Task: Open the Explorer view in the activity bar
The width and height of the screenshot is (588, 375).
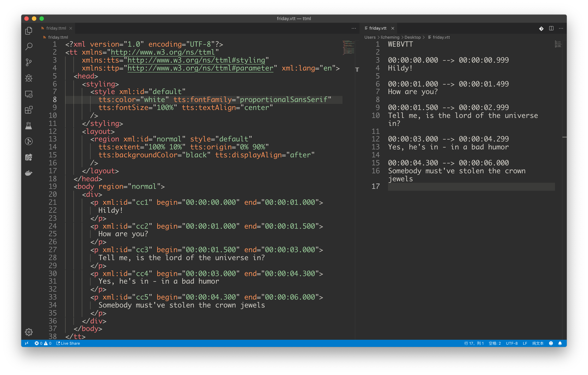Action: [29, 31]
